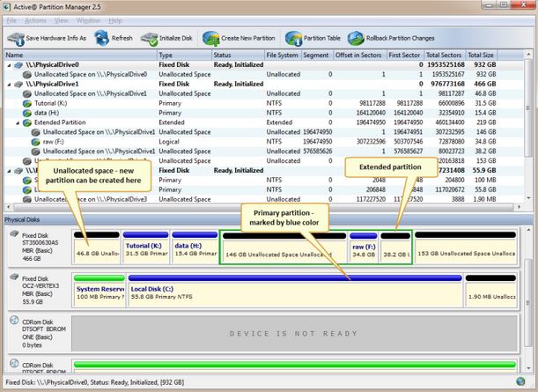Viewport: 538px width, 392px height.
Task: Click the "Extended Partition" row name
Action: pyautogui.click(x=60, y=122)
